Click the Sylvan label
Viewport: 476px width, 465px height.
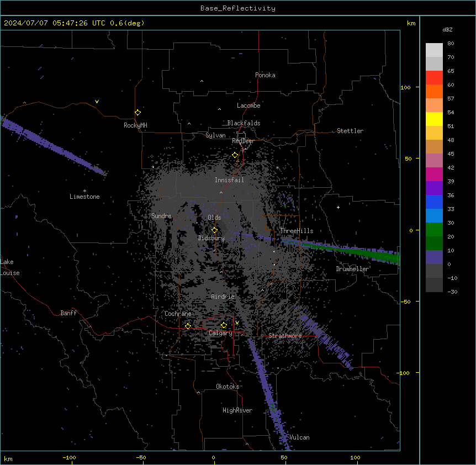(215, 135)
